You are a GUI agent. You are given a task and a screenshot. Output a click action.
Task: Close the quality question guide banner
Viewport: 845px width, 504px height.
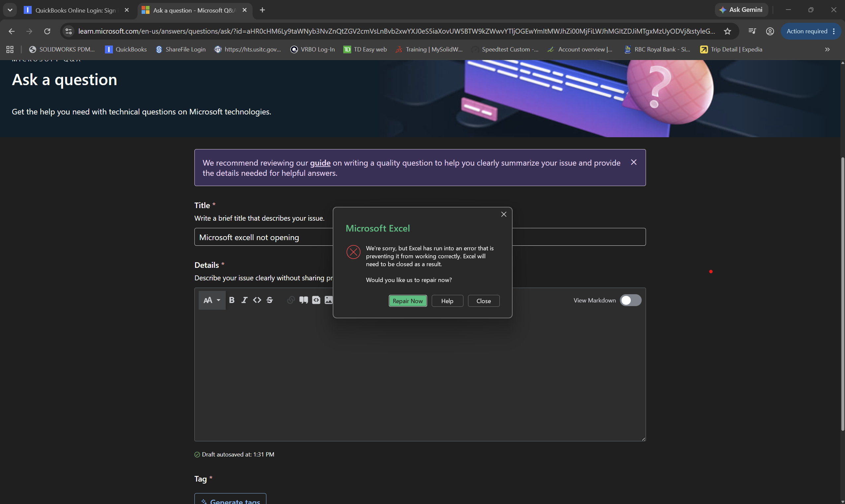(x=633, y=162)
